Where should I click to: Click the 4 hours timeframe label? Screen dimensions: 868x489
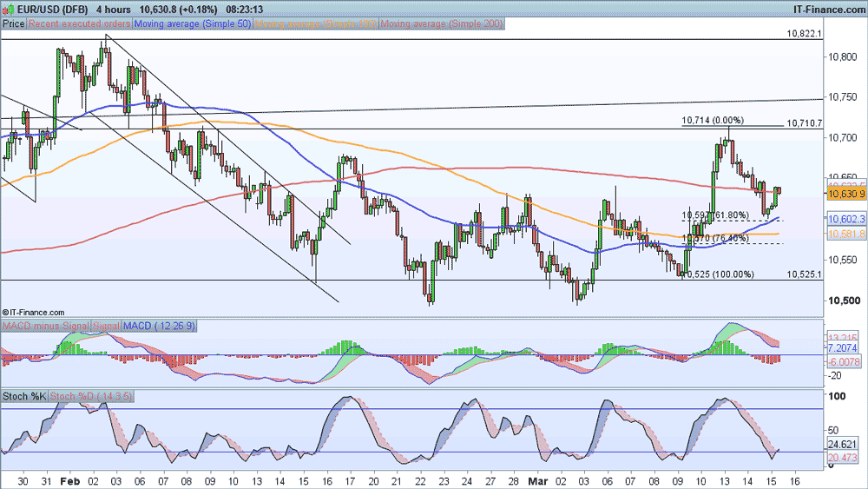pos(114,10)
